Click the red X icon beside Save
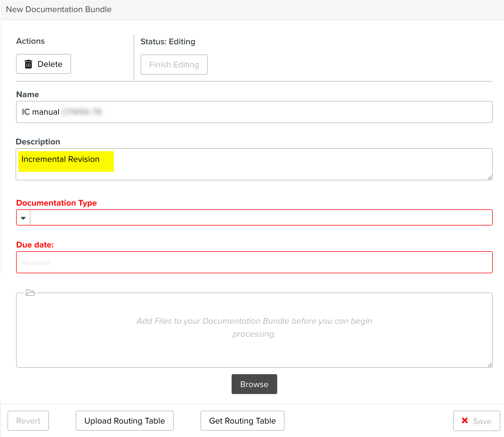 tap(465, 420)
